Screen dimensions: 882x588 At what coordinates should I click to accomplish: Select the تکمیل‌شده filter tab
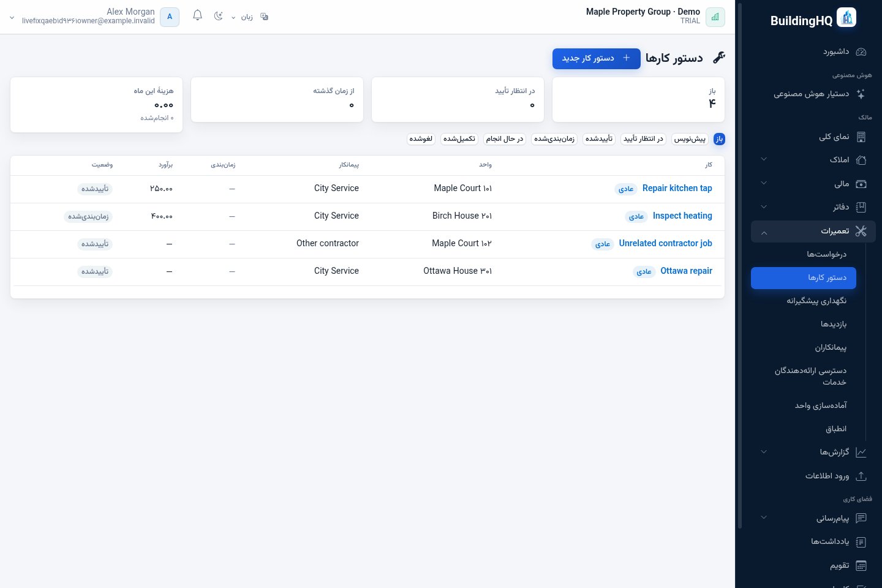459,139
